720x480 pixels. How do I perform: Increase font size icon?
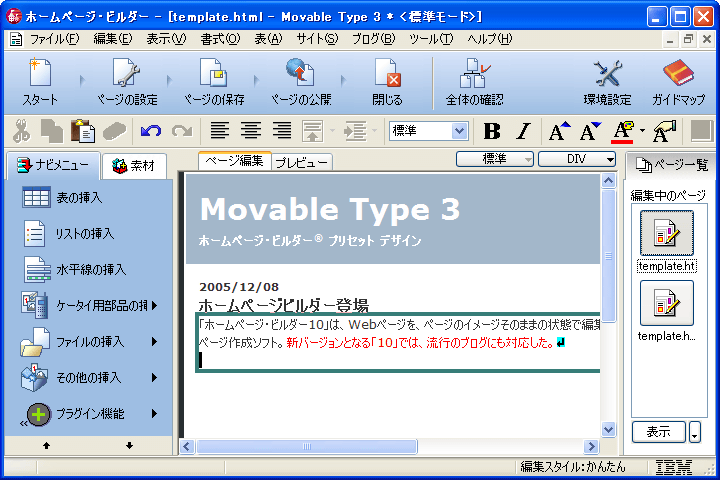click(x=559, y=131)
